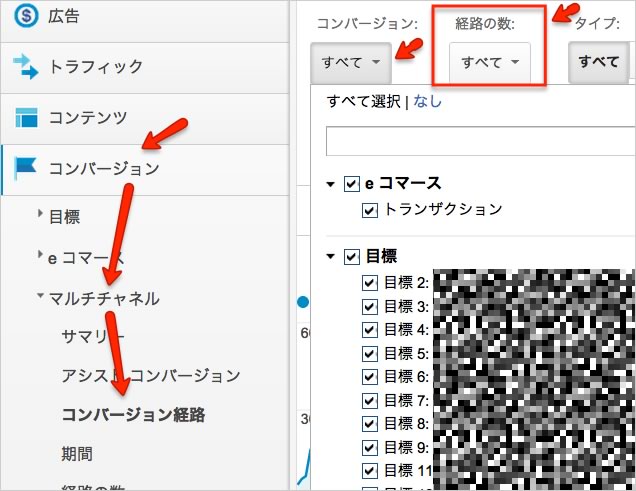Image resolution: width=636 pixels, height=491 pixels.
Task: Uncheck the 目標 5 checkbox
Action: pyautogui.click(x=369, y=352)
